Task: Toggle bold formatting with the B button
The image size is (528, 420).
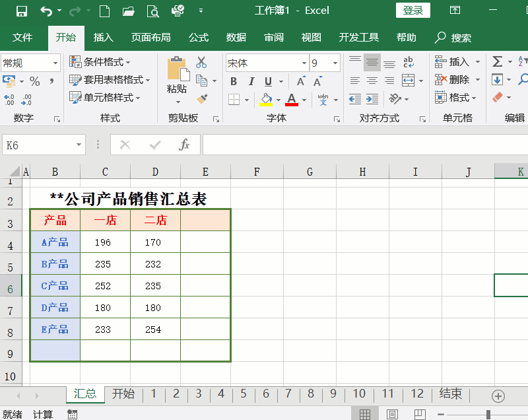Action: click(x=233, y=81)
